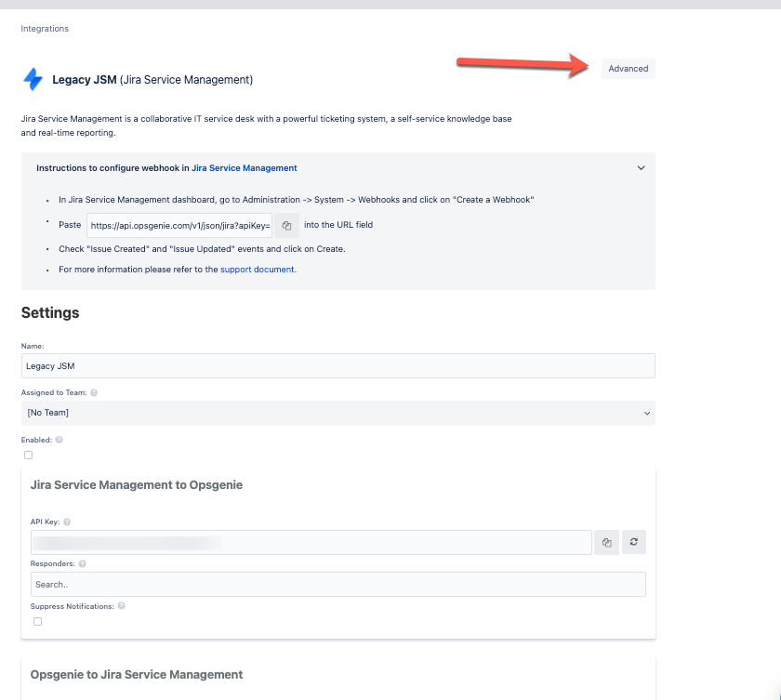Open the support document link
The width and height of the screenshot is (781, 700).
(257, 270)
